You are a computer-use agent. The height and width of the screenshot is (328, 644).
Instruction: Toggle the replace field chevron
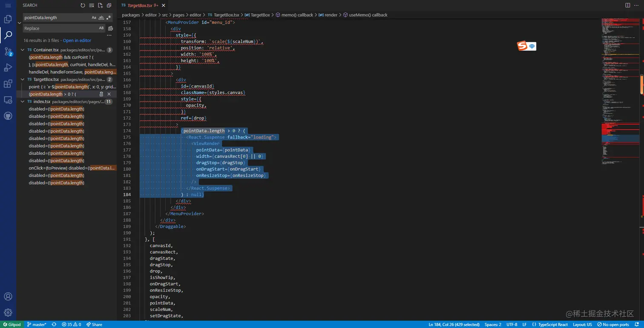(x=20, y=23)
